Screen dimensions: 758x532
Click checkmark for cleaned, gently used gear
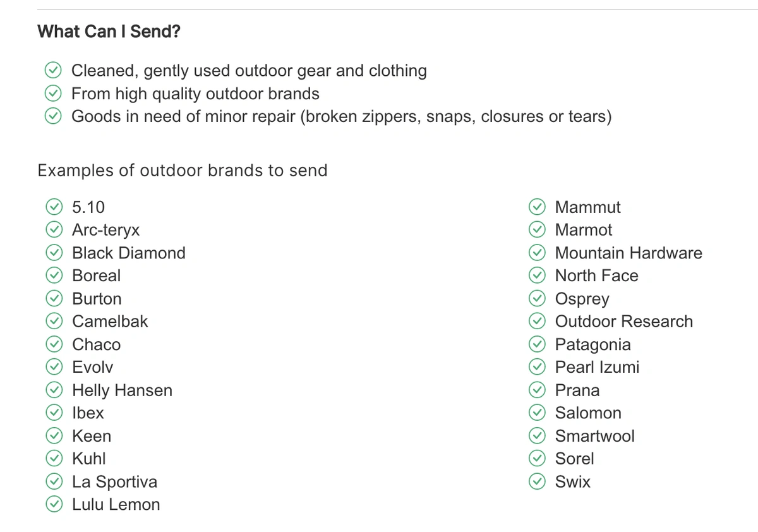coord(53,71)
